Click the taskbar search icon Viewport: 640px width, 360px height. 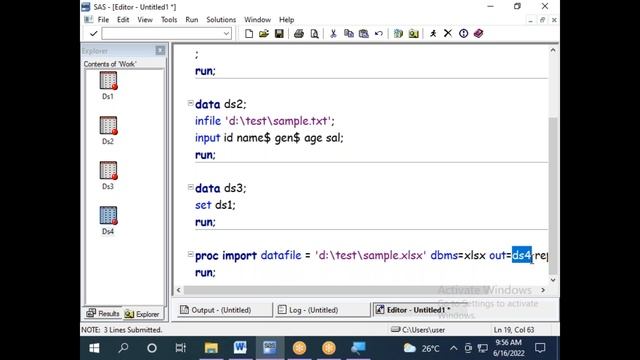click(123, 348)
